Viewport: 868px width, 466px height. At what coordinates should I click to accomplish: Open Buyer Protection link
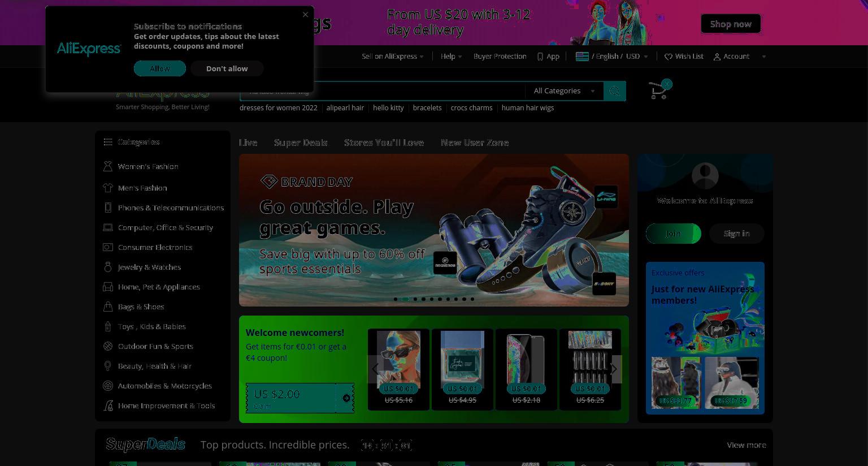click(x=500, y=57)
